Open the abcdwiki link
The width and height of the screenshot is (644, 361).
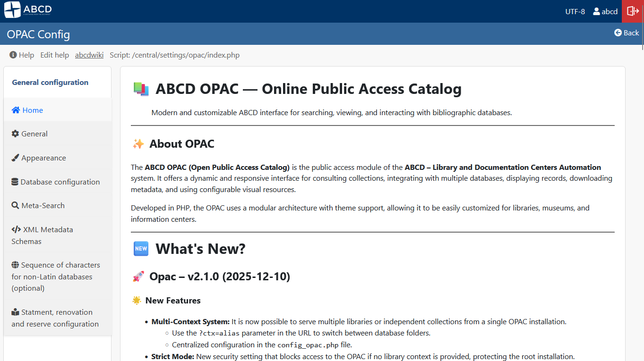89,55
